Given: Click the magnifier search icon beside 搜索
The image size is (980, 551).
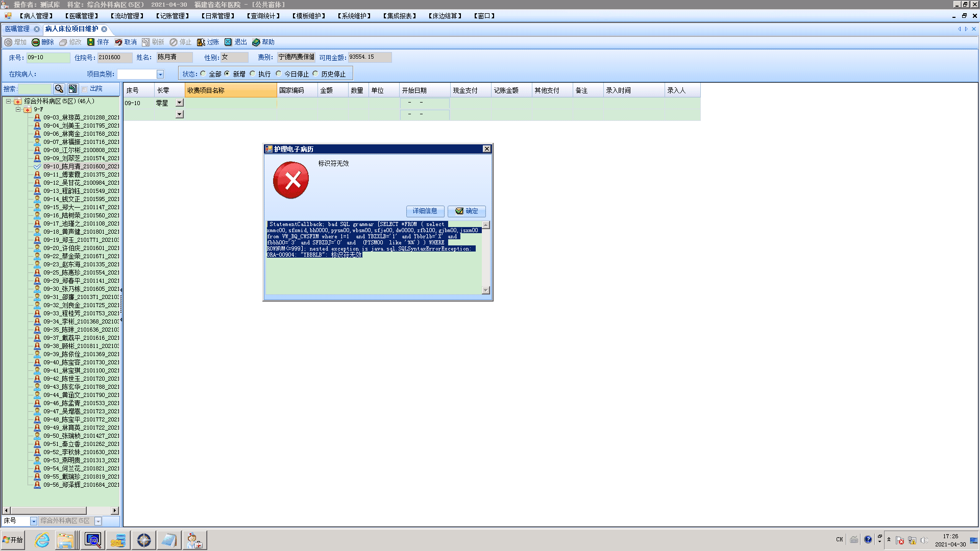Looking at the screenshot, I should click(x=59, y=89).
